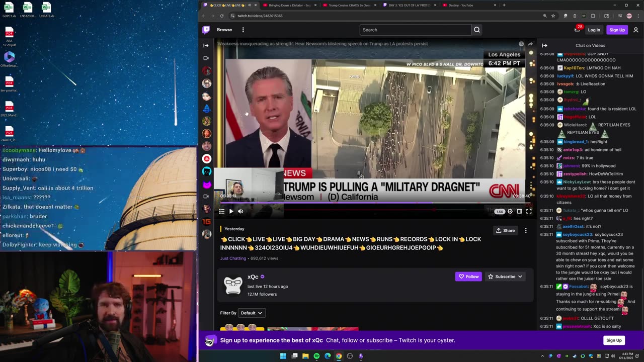Image resolution: width=644 pixels, height=362 pixels.
Task: Reload the page in browser
Action: pos(221,16)
